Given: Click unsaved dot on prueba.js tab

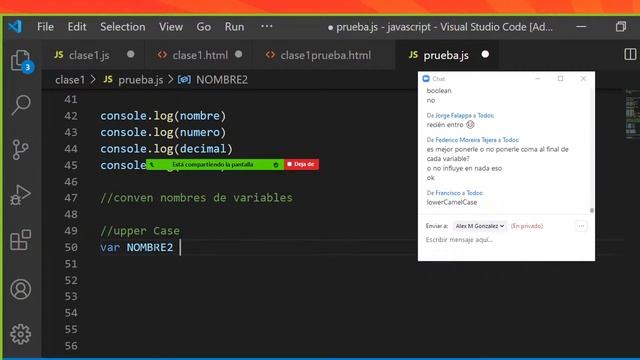Looking at the screenshot, I should 485,54.
